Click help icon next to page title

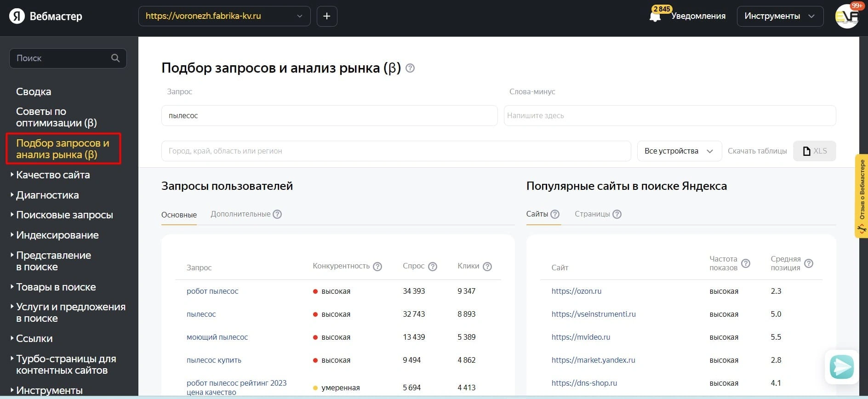[x=410, y=68]
